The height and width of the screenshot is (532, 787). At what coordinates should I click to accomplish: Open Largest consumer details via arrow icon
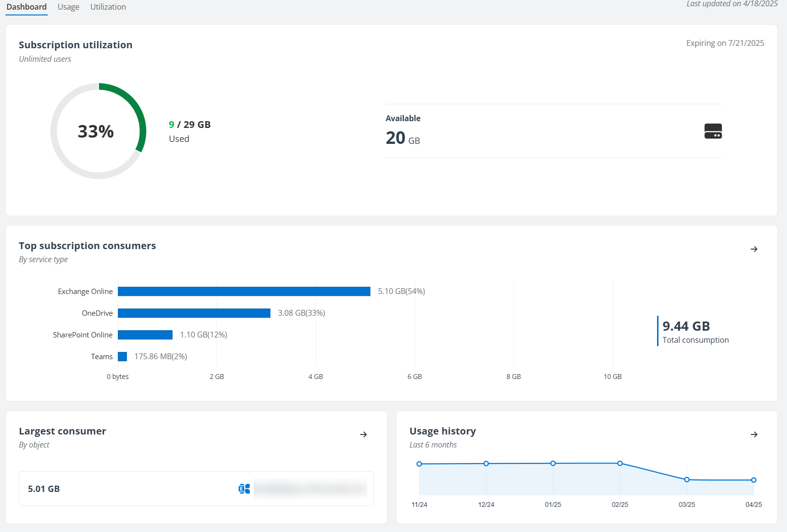click(364, 434)
